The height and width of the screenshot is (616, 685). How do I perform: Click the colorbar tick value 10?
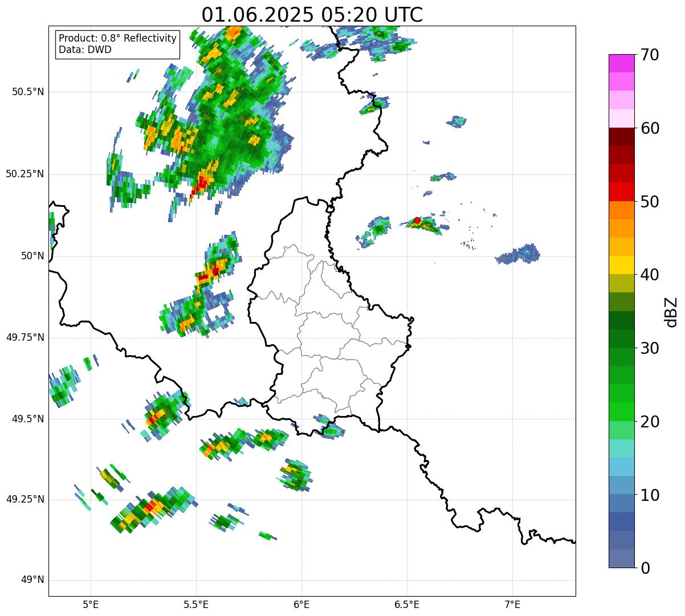click(x=650, y=495)
